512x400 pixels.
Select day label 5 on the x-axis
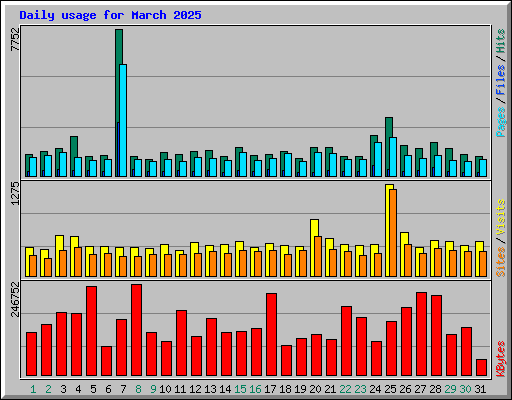pos(93,389)
